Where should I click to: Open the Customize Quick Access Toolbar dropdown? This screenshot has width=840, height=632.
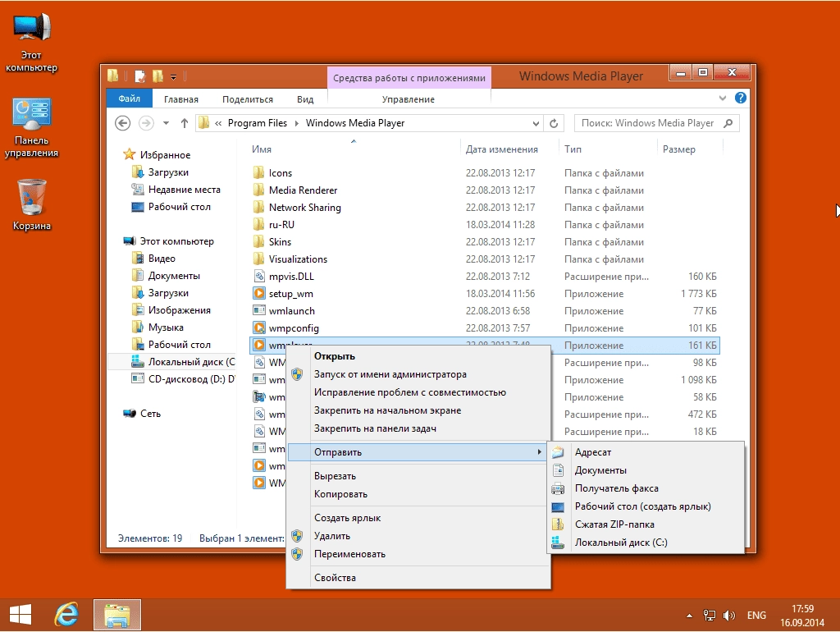pyautogui.click(x=174, y=77)
